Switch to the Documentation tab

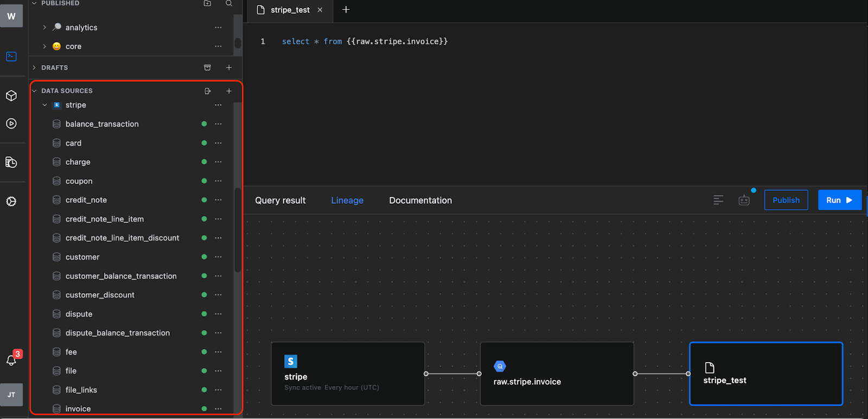pos(420,201)
